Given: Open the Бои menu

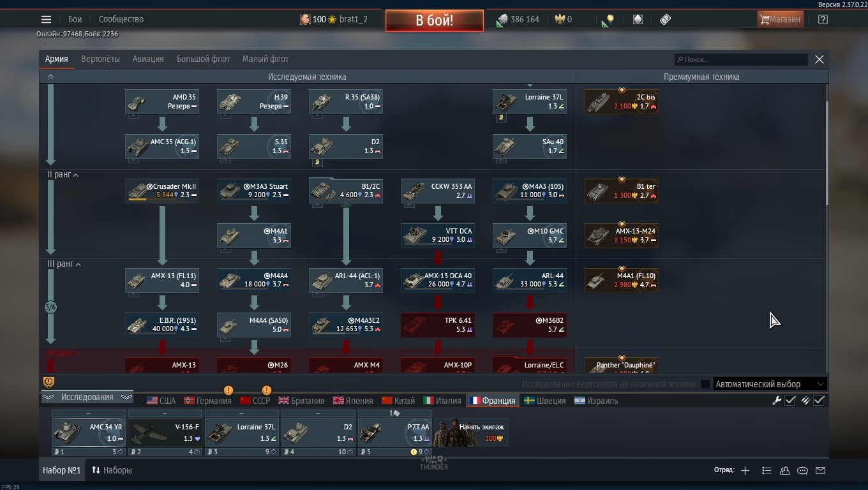Looking at the screenshot, I should click(75, 19).
